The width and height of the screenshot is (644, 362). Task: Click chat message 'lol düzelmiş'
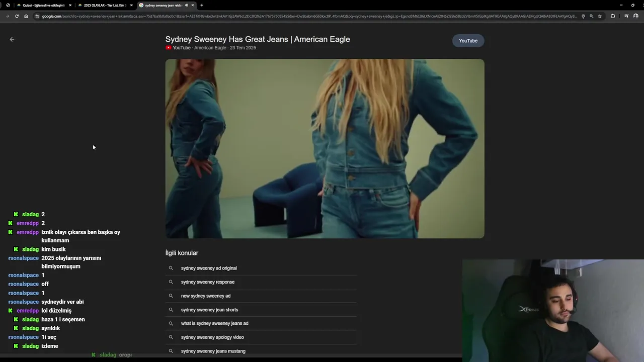(56, 311)
